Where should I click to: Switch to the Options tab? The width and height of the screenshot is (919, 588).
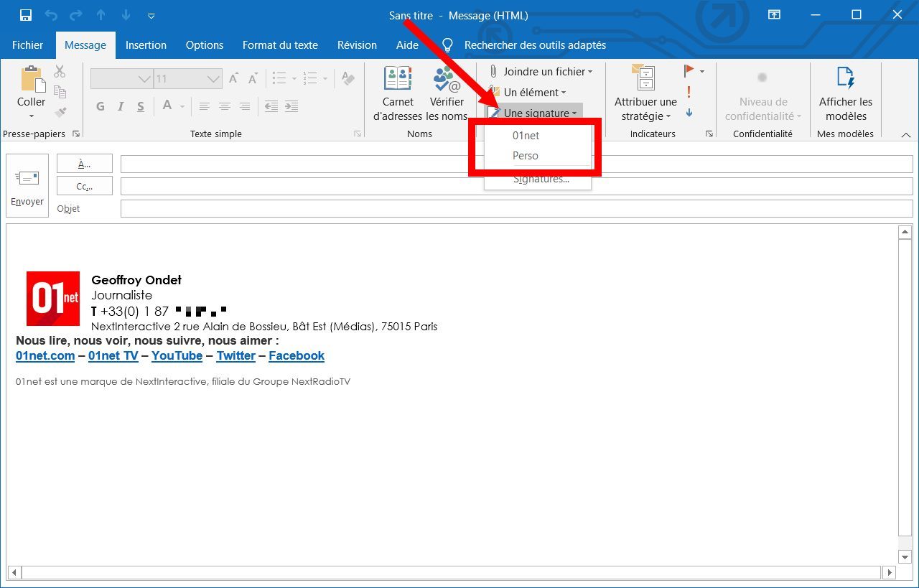click(205, 45)
